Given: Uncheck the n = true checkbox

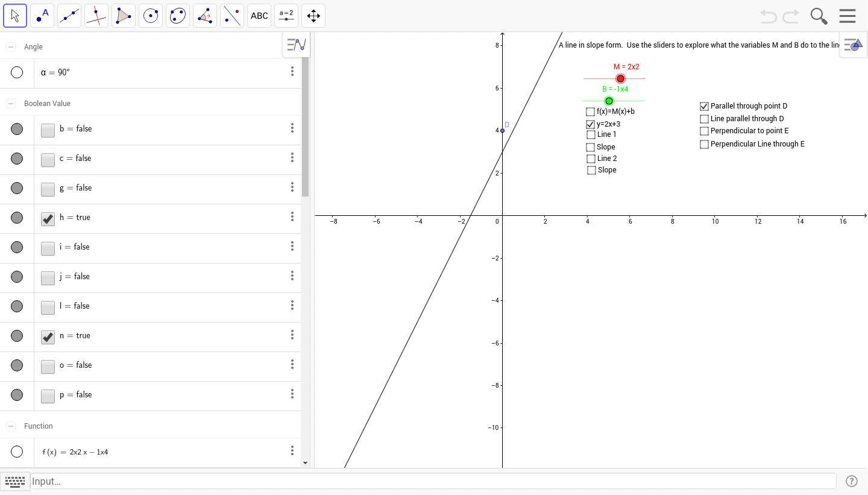Looking at the screenshot, I should tap(48, 336).
